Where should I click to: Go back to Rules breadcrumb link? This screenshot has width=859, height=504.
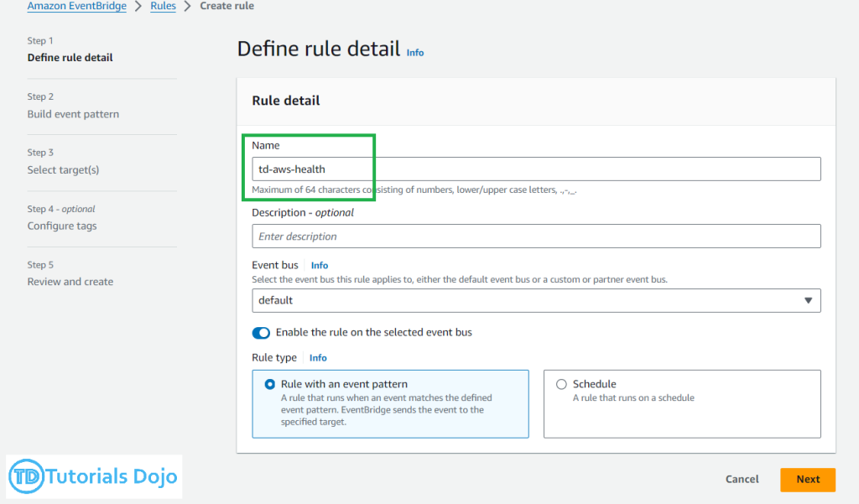(x=163, y=6)
